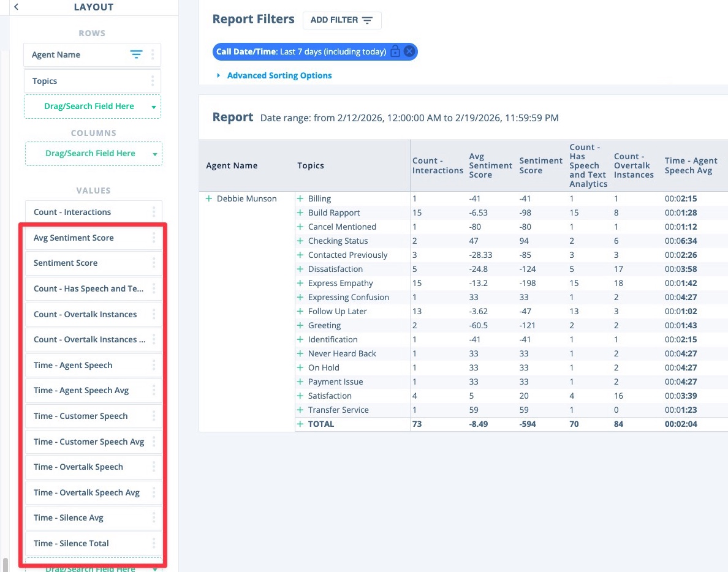Image resolution: width=728 pixels, height=572 pixels.
Task: Expand the Dissatisfaction topic row
Action: coord(300,269)
